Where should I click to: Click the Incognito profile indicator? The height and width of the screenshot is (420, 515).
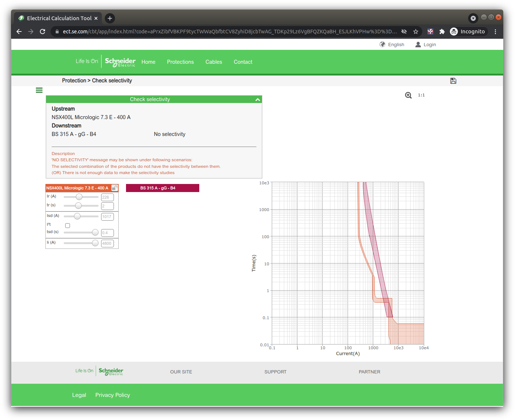468,32
